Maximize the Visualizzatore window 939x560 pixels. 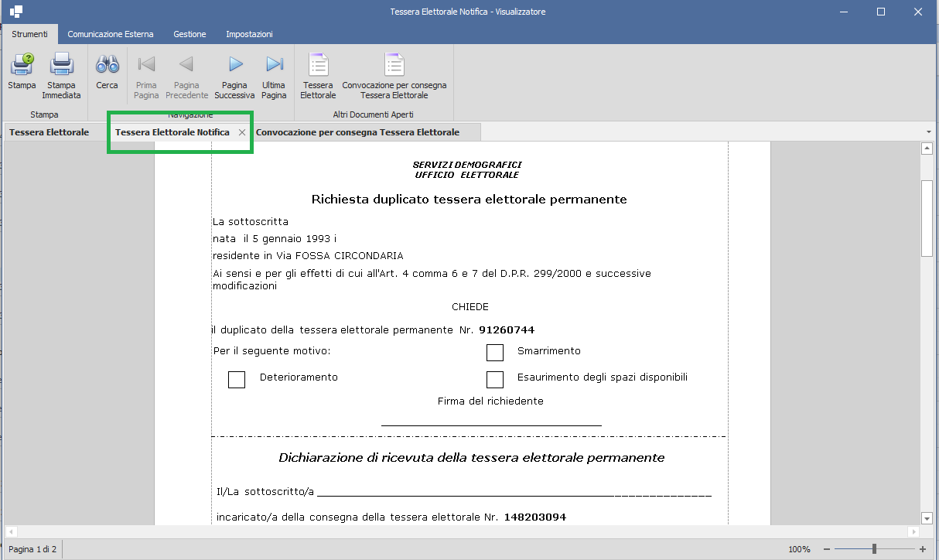pos(881,12)
